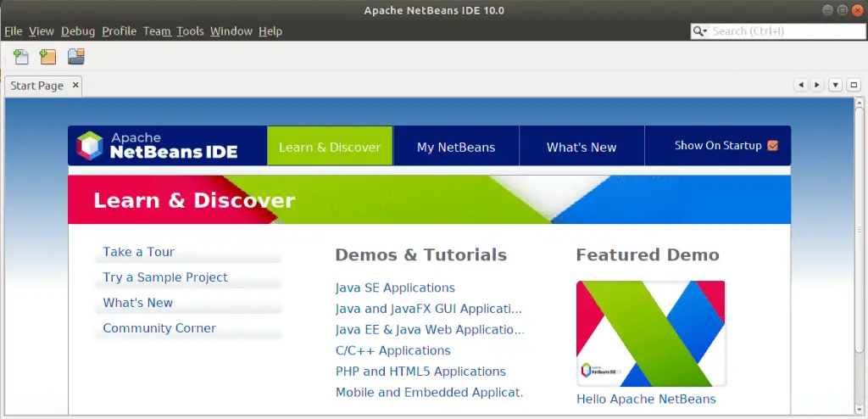The height and width of the screenshot is (419, 868).
Task: Close the NetBeans IDE window
Action: coord(857,10)
